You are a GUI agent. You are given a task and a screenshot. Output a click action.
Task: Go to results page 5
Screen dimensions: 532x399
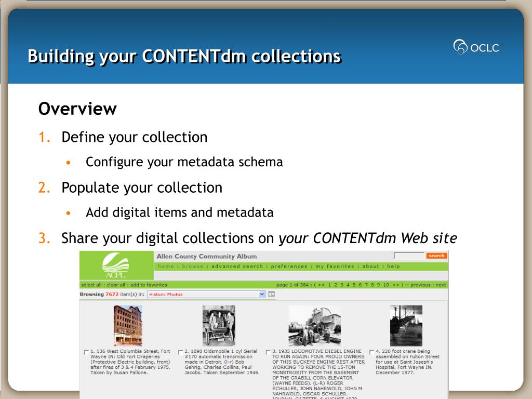coord(354,285)
